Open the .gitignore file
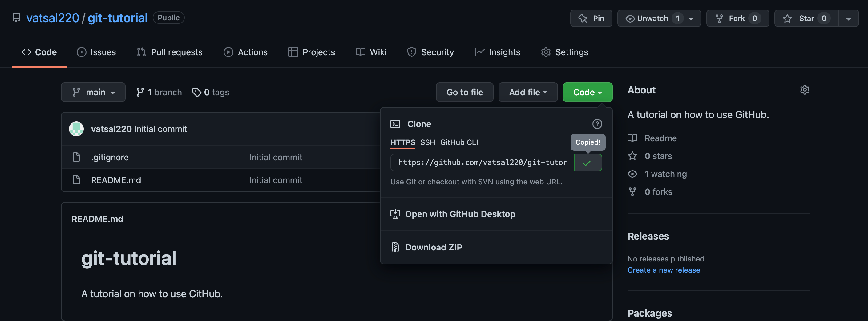This screenshot has width=868, height=321. 110,157
